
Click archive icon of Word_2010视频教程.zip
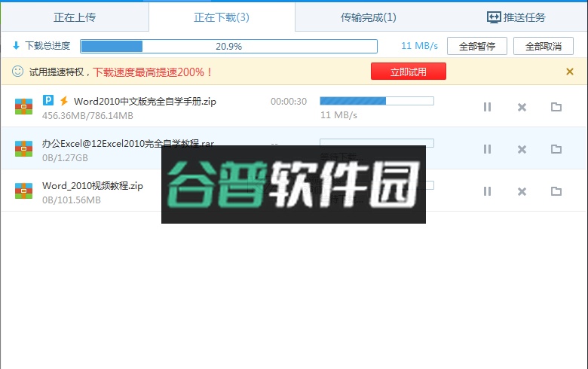click(x=23, y=191)
